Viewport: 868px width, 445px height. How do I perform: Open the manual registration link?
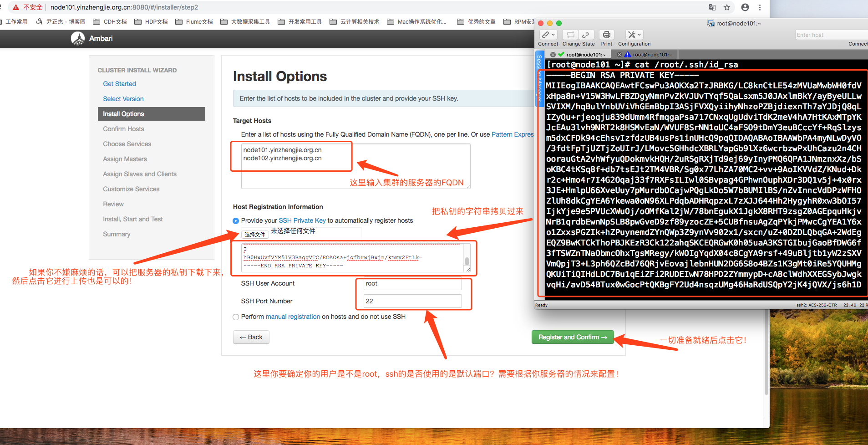pos(293,317)
